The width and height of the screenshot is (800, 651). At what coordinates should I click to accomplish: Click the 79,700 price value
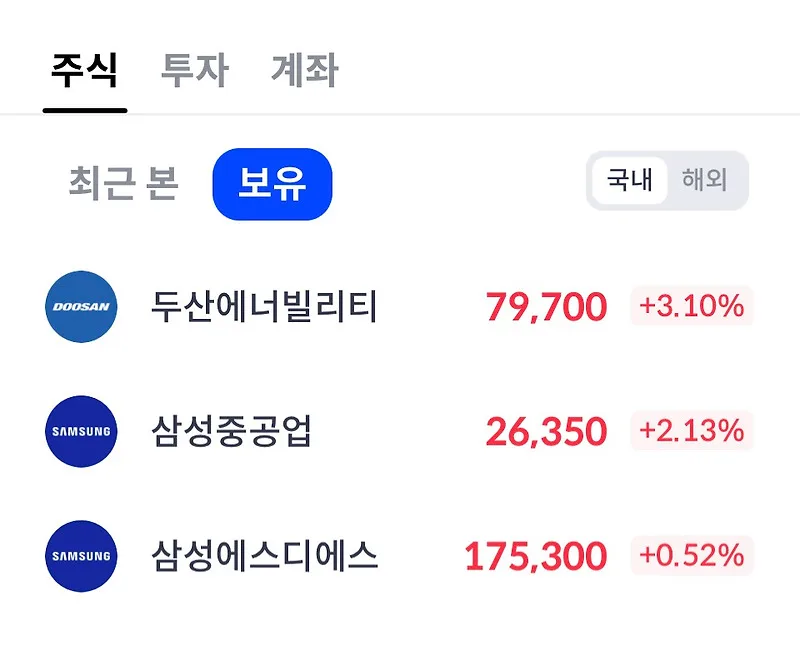coord(546,307)
